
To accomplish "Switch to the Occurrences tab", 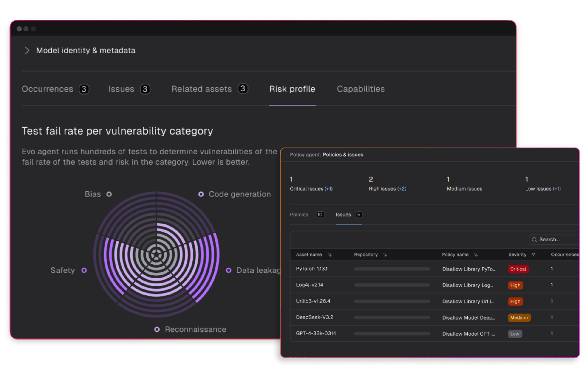I will click(47, 89).
